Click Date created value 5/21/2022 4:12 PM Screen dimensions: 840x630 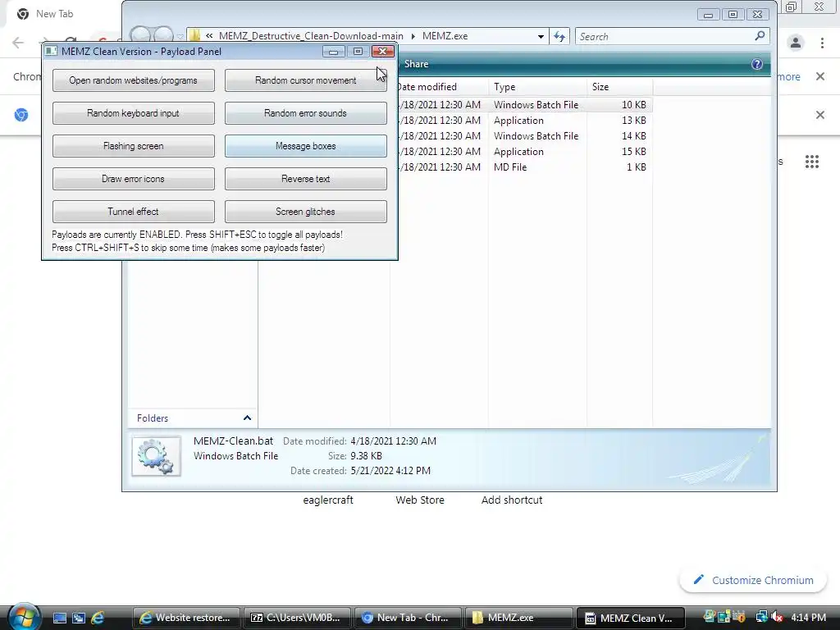tap(390, 471)
